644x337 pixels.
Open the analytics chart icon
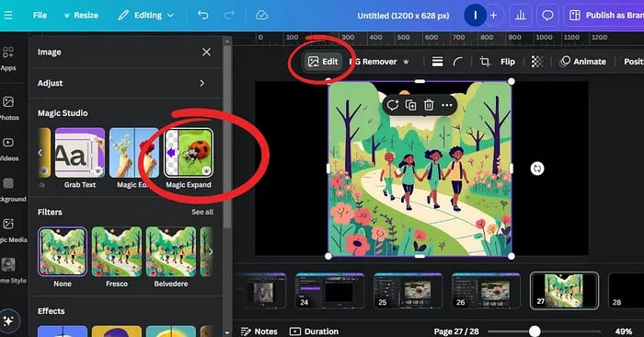click(521, 16)
